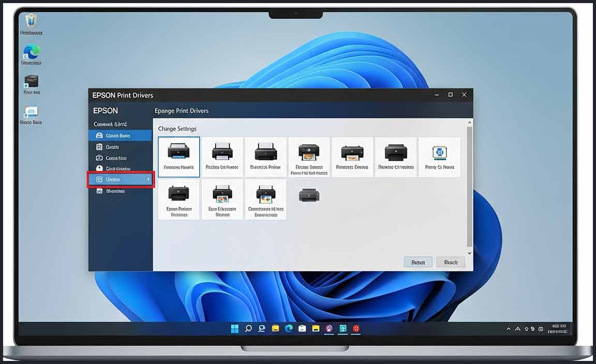Open the second yellow folder taskbar icon
596x364 pixels.
(x=316, y=329)
